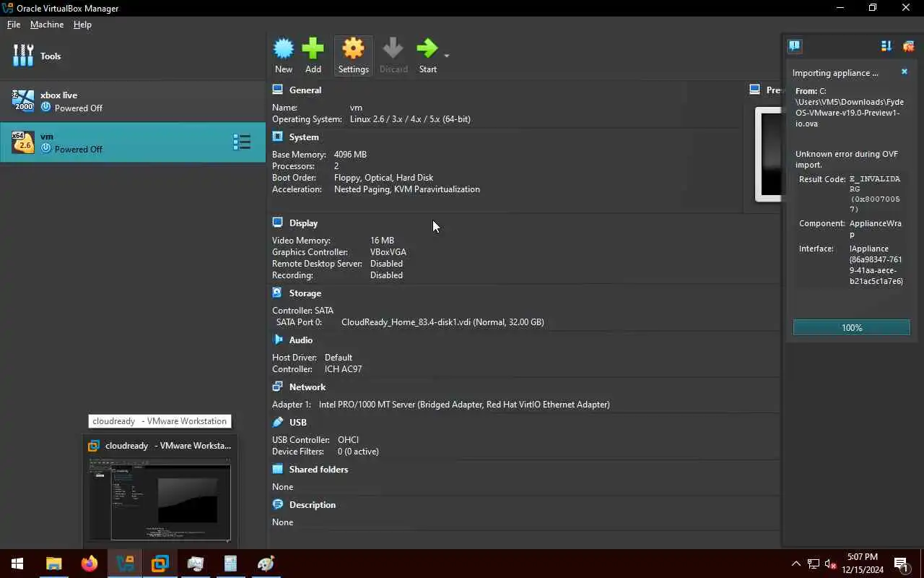Image resolution: width=924 pixels, height=578 pixels.
Task: Click the Shared folders section icon
Action: coord(277,469)
